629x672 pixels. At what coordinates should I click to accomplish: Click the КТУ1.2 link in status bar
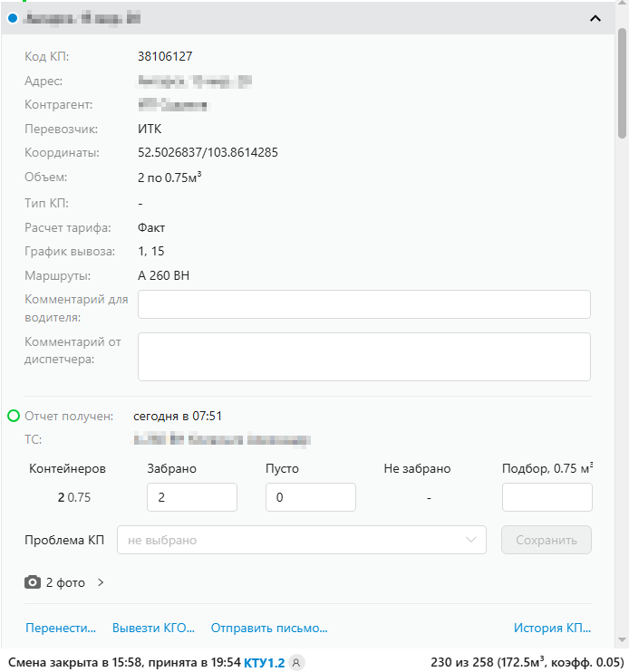click(x=264, y=663)
